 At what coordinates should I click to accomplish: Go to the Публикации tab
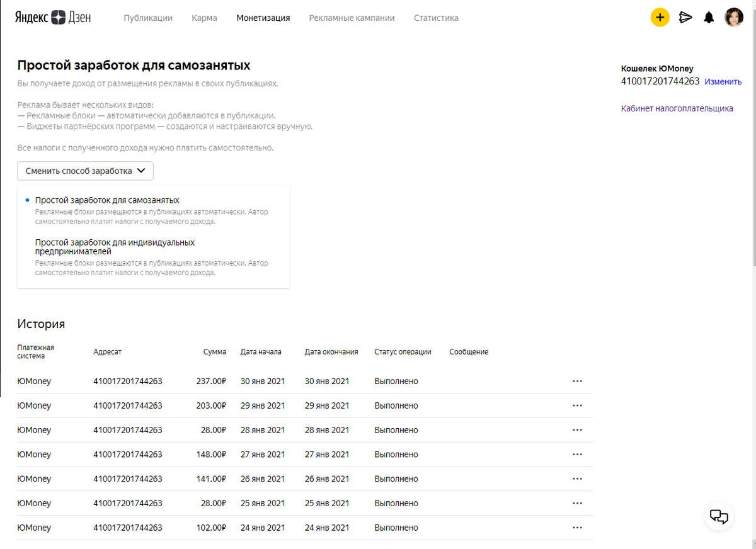click(148, 18)
